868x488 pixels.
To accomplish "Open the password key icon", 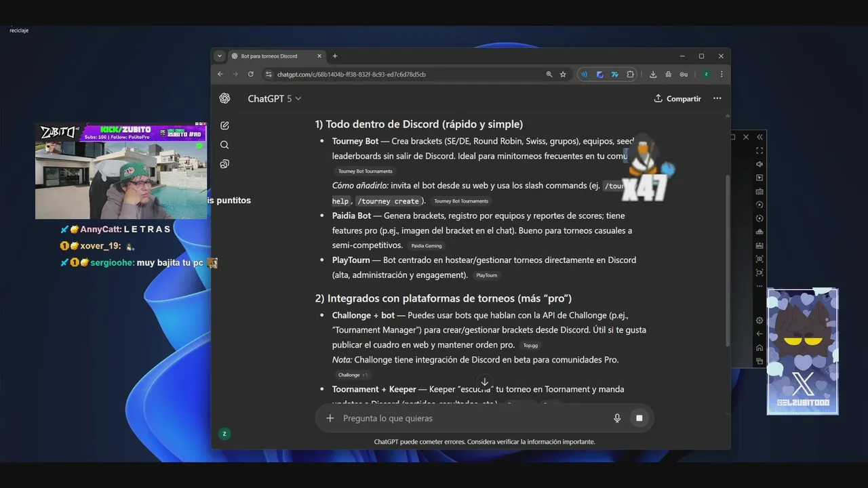I will click(x=684, y=75).
